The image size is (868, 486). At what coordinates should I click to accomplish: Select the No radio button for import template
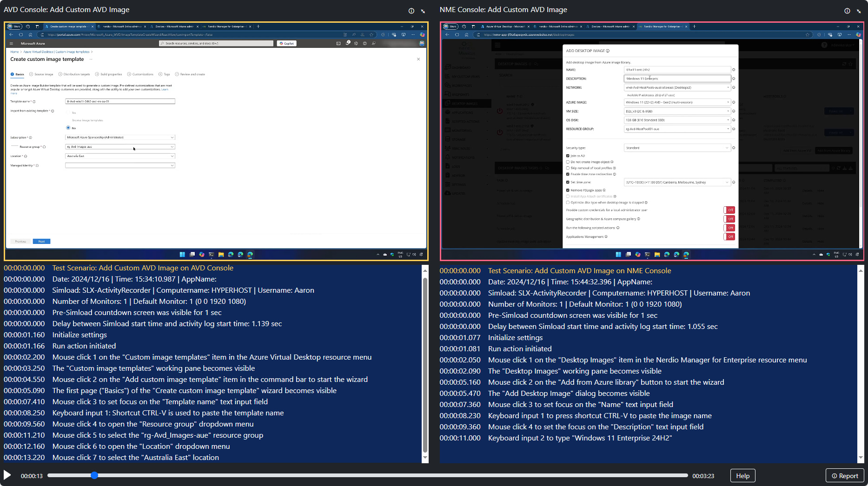(x=68, y=128)
